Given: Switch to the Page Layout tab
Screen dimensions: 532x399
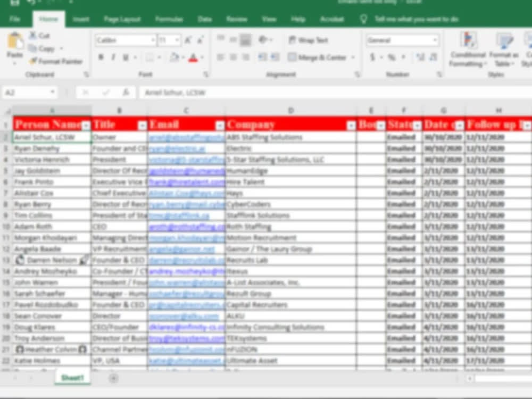Looking at the screenshot, I should click(x=122, y=19).
